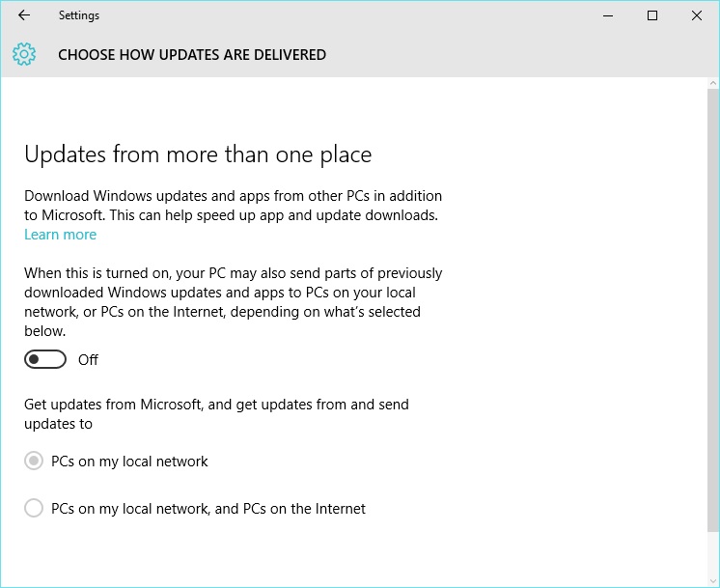This screenshot has height=588, width=720.
Task: Click the Settings gear icon in header
Action: (24, 55)
